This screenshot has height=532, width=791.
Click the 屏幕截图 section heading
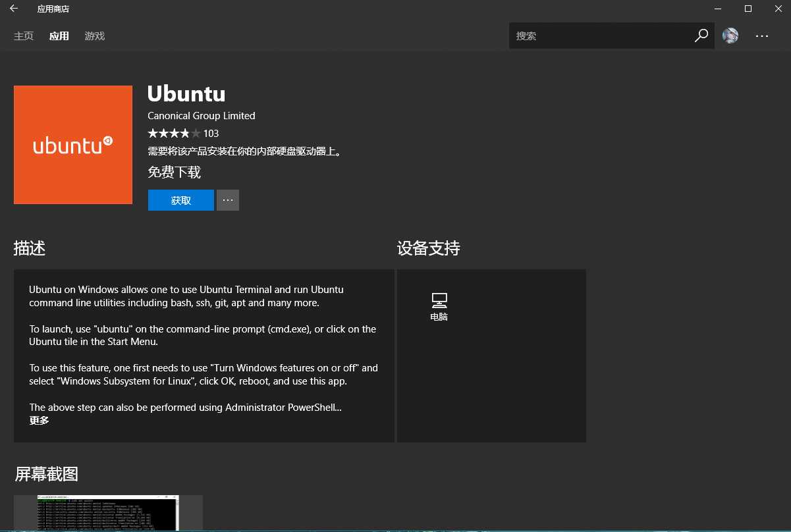pos(47,474)
